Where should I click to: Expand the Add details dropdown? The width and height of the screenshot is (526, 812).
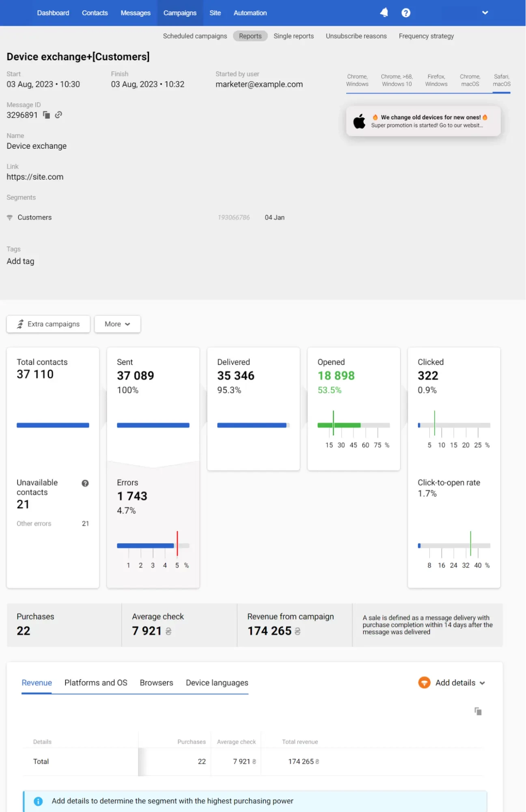point(460,683)
